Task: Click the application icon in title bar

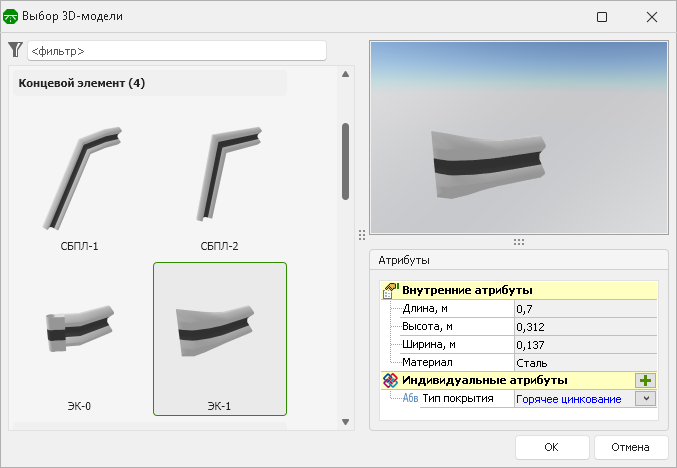Action: tap(12, 17)
